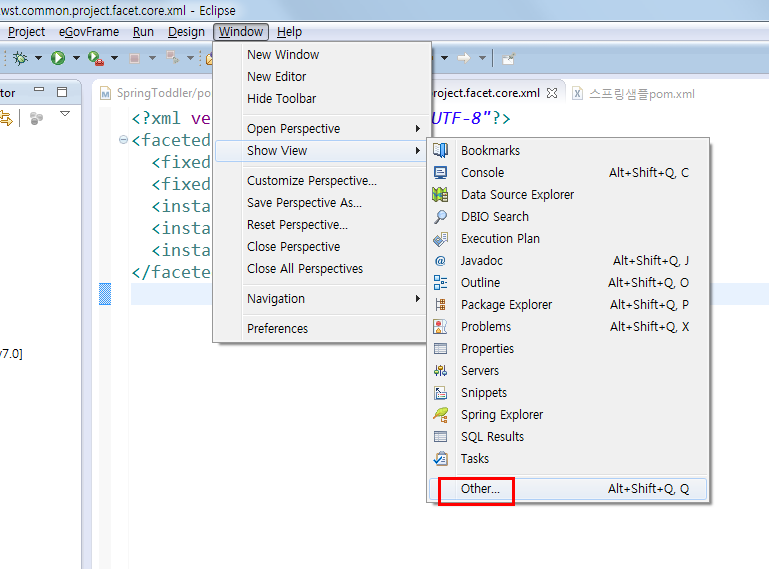
Task: Choose Other... in Show View submenu
Action: point(568,489)
